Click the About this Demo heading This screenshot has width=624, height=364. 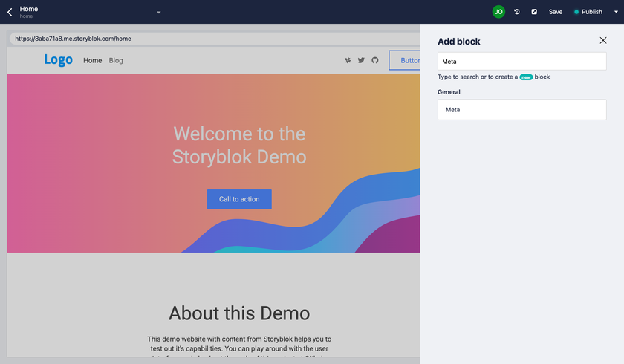click(x=239, y=313)
